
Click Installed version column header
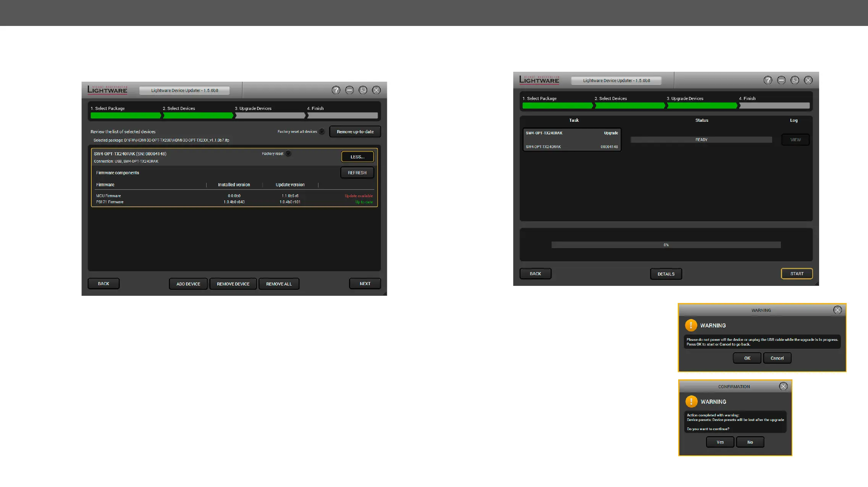(234, 185)
